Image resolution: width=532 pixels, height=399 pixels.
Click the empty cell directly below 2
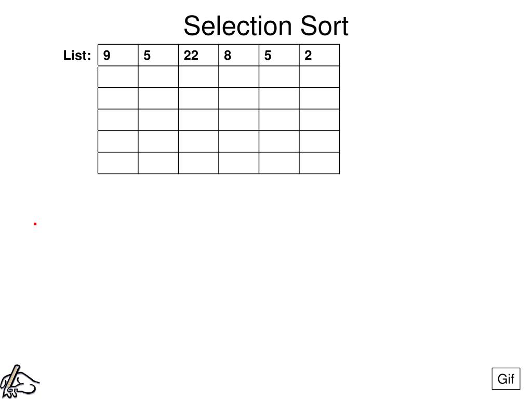pos(320,77)
